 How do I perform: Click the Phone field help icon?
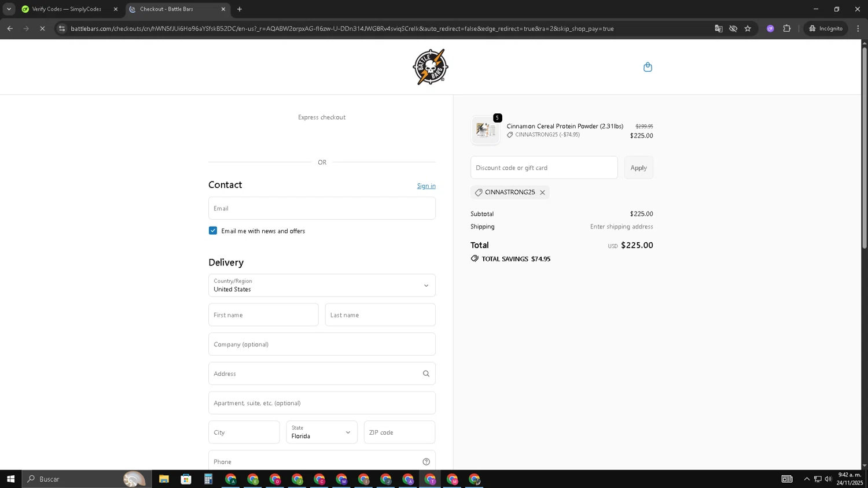click(x=426, y=461)
